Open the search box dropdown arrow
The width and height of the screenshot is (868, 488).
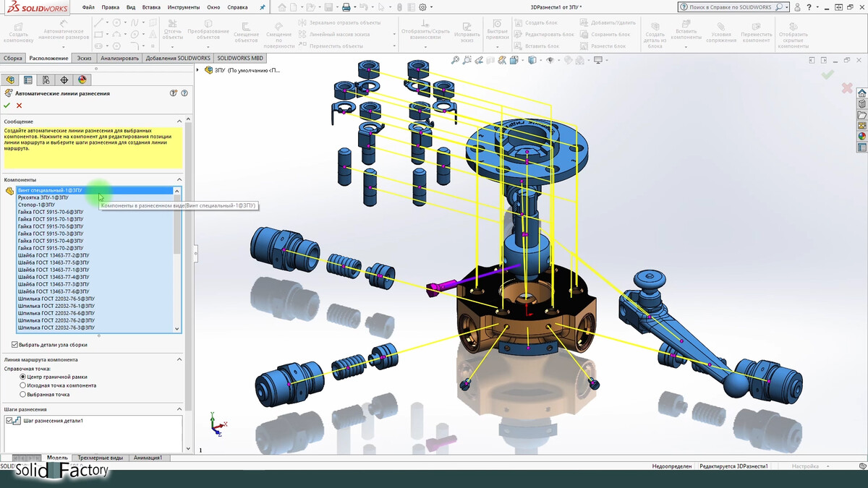tap(786, 7)
